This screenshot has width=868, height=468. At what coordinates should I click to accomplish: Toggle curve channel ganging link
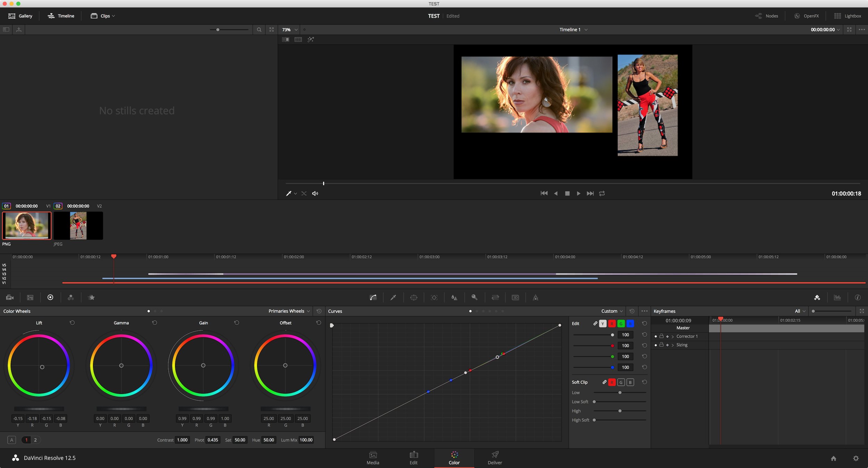(x=595, y=324)
